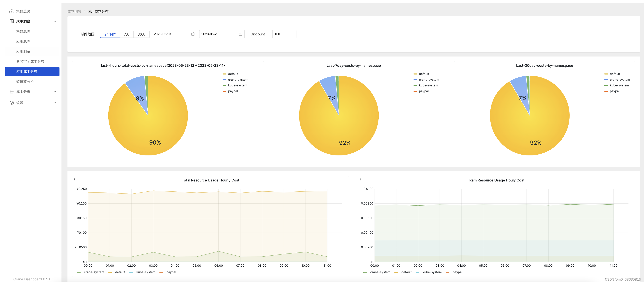The height and width of the screenshot is (283, 644).
Task: Open the 命名空间成本分布 menu item
Action: [x=32, y=61]
